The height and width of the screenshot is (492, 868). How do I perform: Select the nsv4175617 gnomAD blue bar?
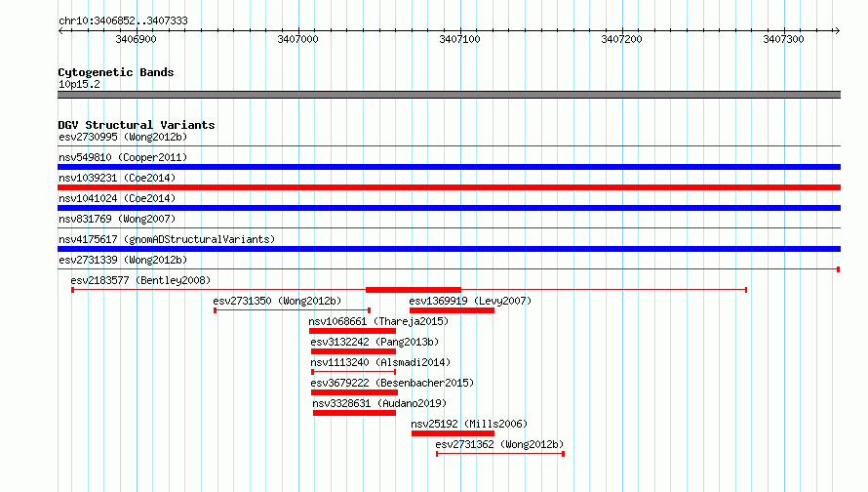pyautogui.click(x=449, y=249)
